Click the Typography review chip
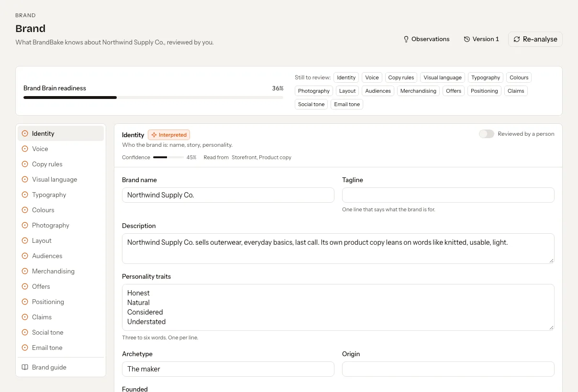Viewport: 578px width, 392px height. tap(486, 77)
